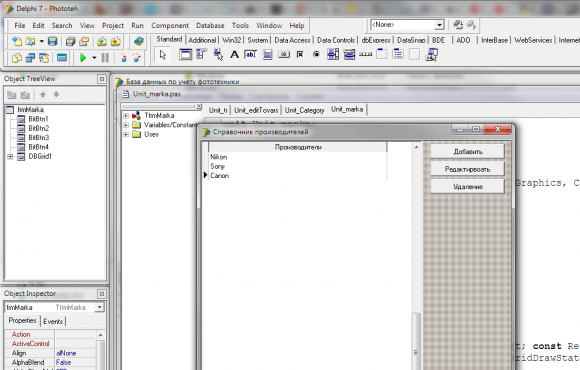This screenshot has height=370, width=580.
Task: Select the Edit component icon
Action: [250, 55]
